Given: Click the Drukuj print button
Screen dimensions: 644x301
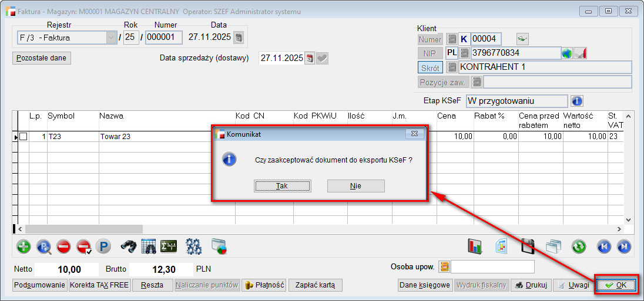Looking at the screenshot, I should tap(531, 285).
